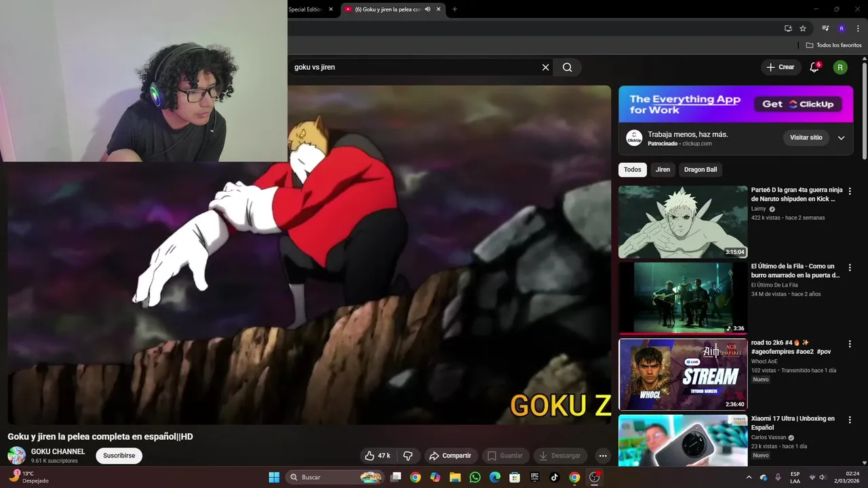The height and width of the screenshot is (488, 868).
Task: Open OBS Studio from the taskbar
Action: pyautogui.click(x=595, y=477)
